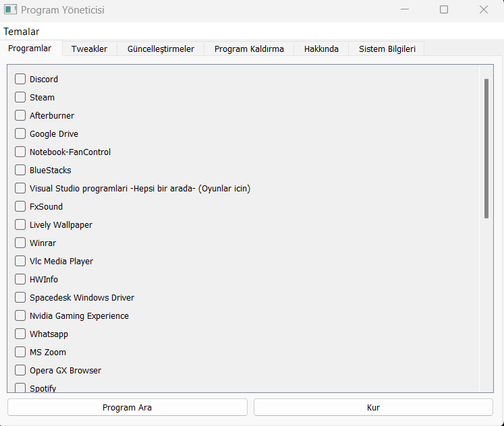Show the Hakkında tab
Image resolution: width=504 pixels, height=426 pixels.
coord(321,49)
